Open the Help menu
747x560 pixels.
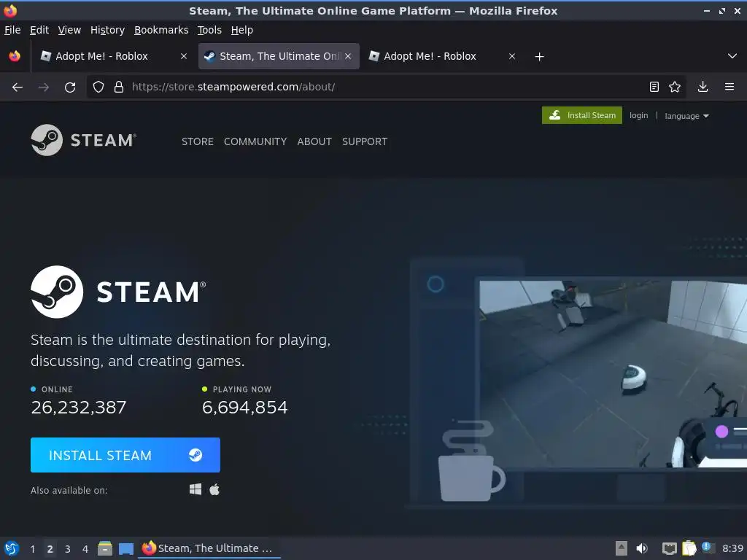pos(241,30)
